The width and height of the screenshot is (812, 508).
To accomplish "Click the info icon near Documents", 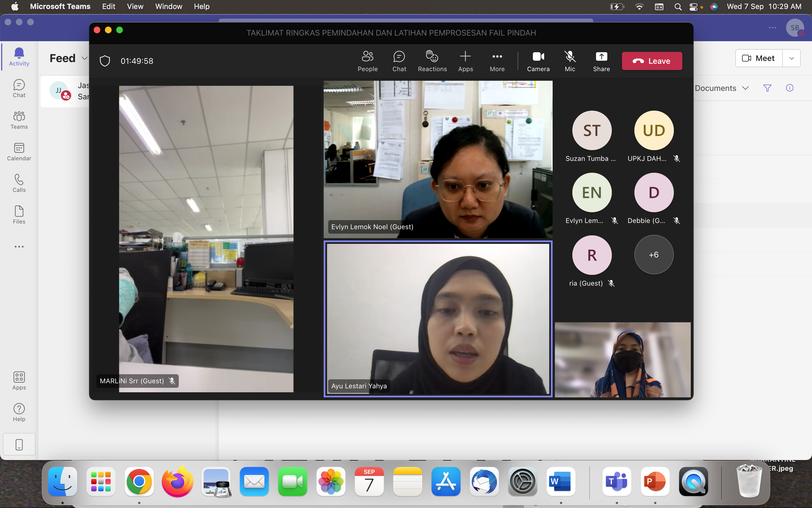I will [x=789, y=88].
